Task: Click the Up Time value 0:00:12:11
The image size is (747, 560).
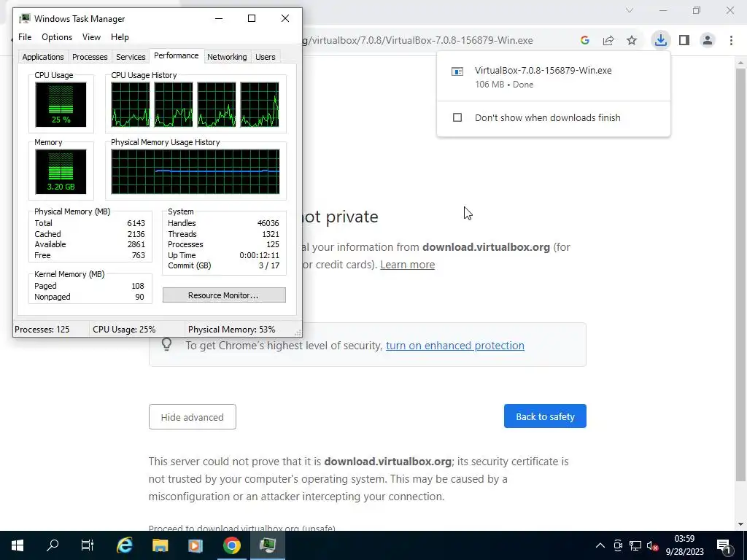Action: (259, 255)
